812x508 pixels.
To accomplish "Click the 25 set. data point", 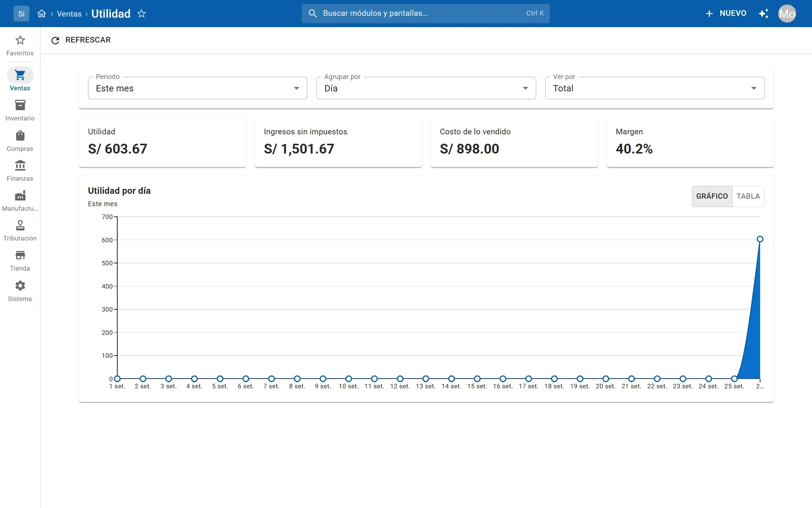I will tap(734, 379).
